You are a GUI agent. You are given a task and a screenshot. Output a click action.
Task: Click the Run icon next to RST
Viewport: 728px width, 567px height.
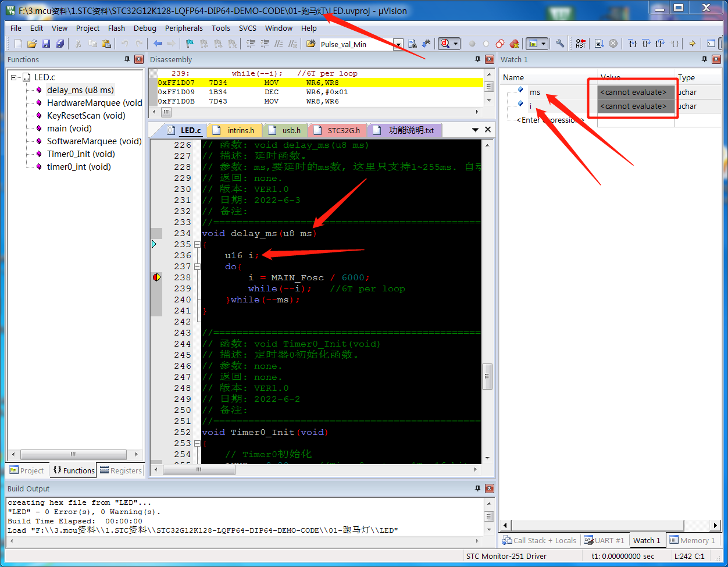tap(599, 44)
